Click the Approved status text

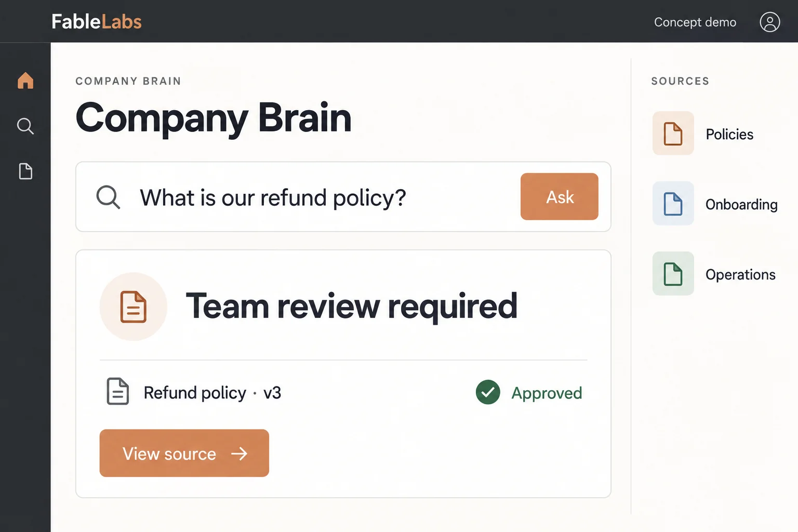click(547, 393)
